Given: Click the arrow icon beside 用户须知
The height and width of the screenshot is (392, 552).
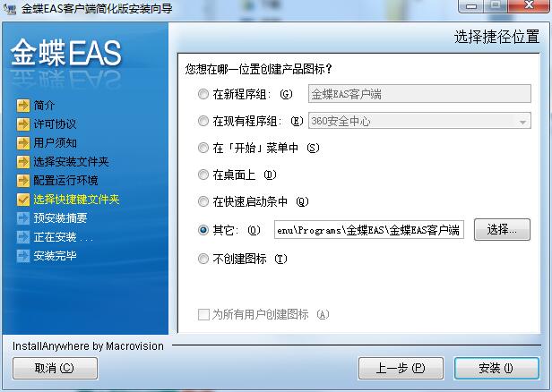Looking at the screenshot, I should 23,142.
